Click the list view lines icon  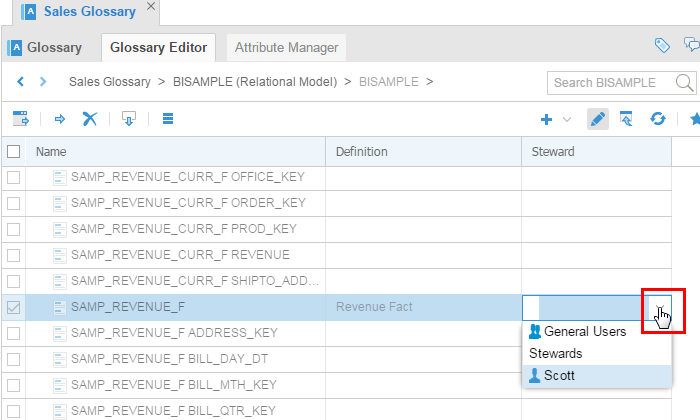coord(168,119)
